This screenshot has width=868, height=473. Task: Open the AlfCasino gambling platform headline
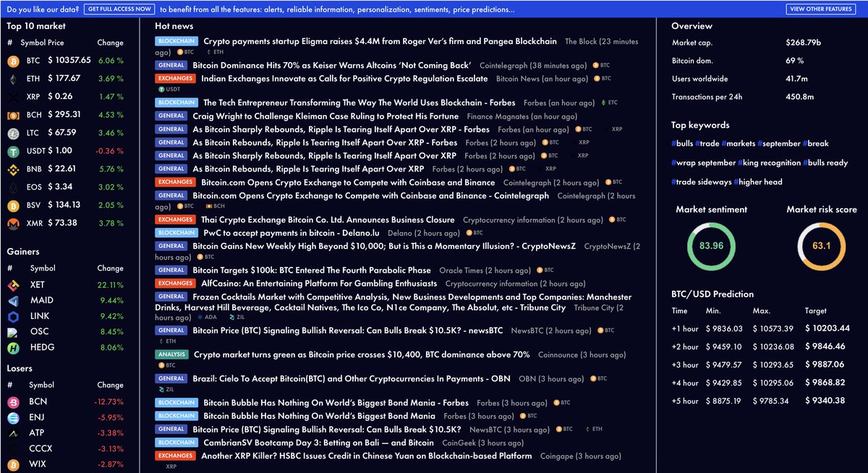click(x=319, y=284)
